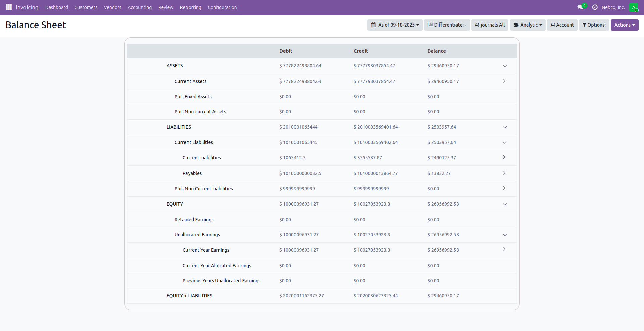
Task: Collapse the EQUITY section chevron
Action: 505,204
